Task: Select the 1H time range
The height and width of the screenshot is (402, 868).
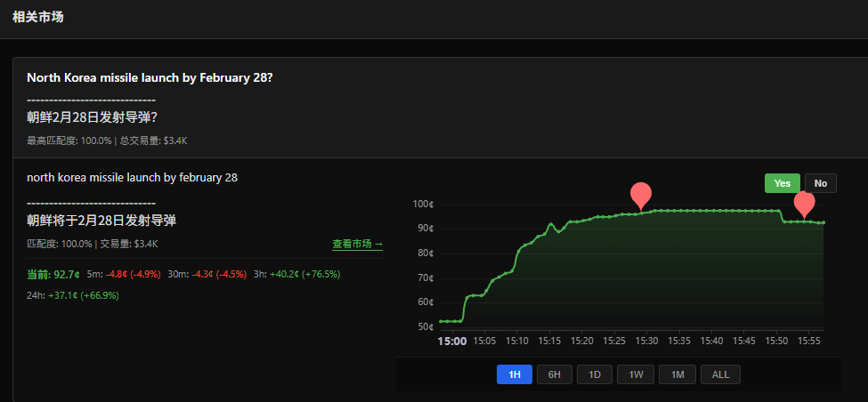Action: pyautogui.click(x=514, y=374)
